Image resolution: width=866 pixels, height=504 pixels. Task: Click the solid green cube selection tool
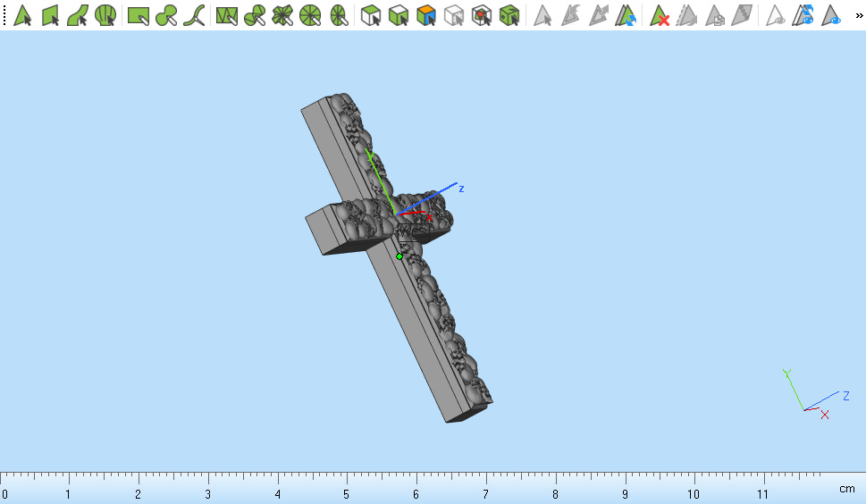[x=509, y=15]
